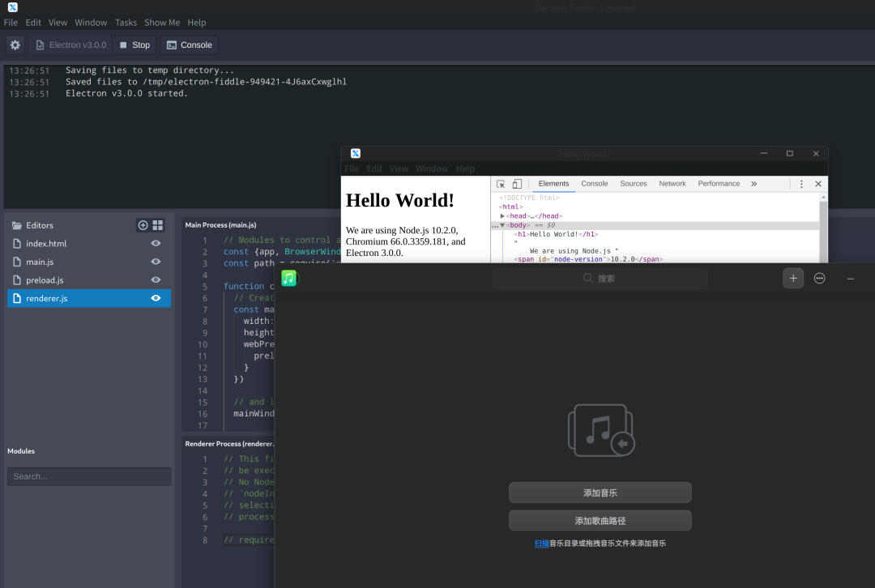875x588 pixels.
Task: Click the add new editor file icon
Action: [x=143, y=225]
